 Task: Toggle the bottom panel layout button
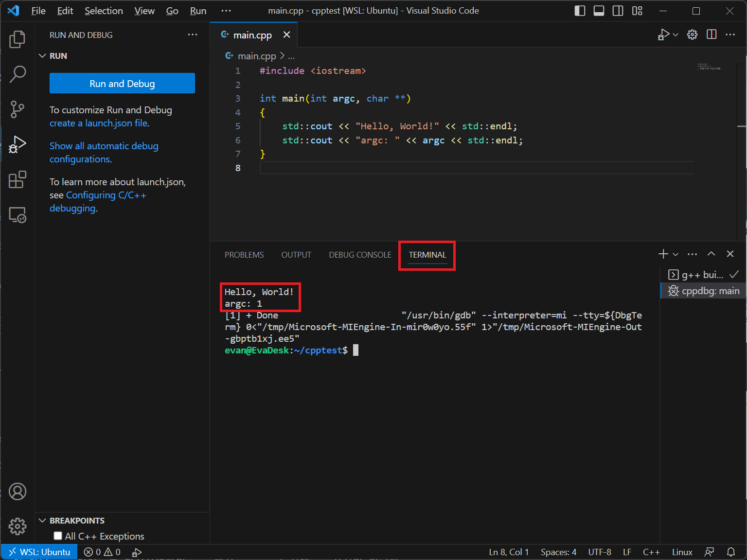tap(599, 11)
